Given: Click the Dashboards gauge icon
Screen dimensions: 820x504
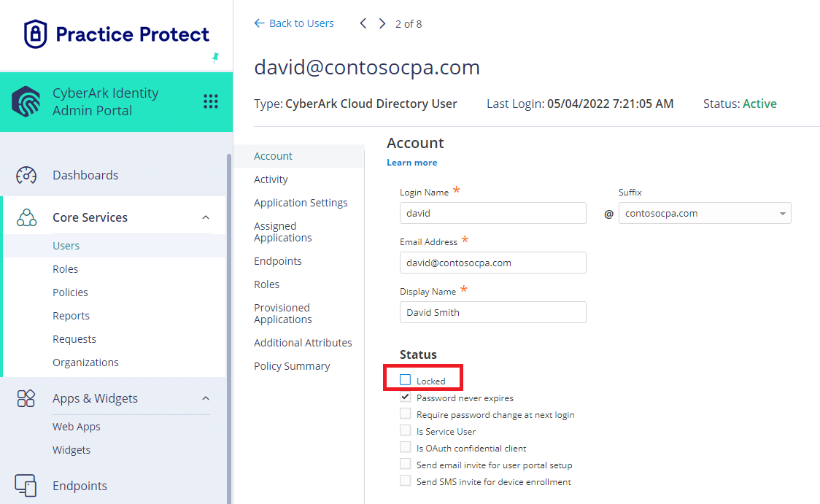Looking at the screenshot, I should pos(26,175).
